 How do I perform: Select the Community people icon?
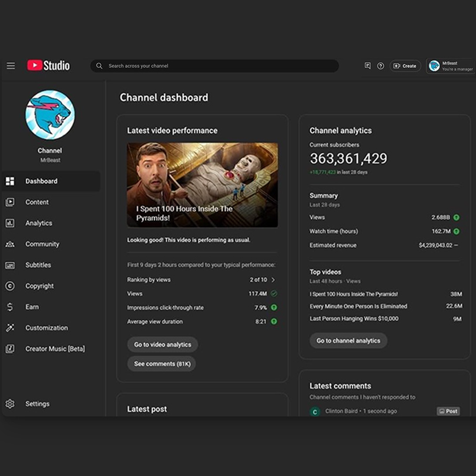point(10,244)
